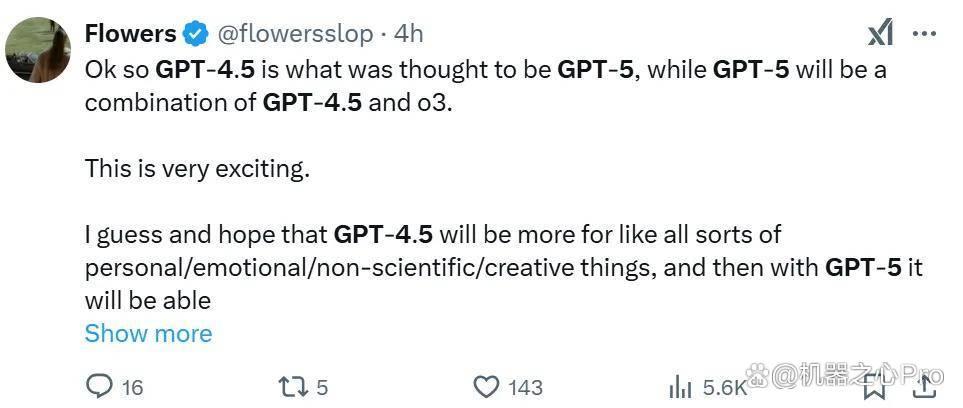The width and height of the screenshot is (963, 408).
Task: Select the 5.6K views count
Action: click(x=724, y=388)
